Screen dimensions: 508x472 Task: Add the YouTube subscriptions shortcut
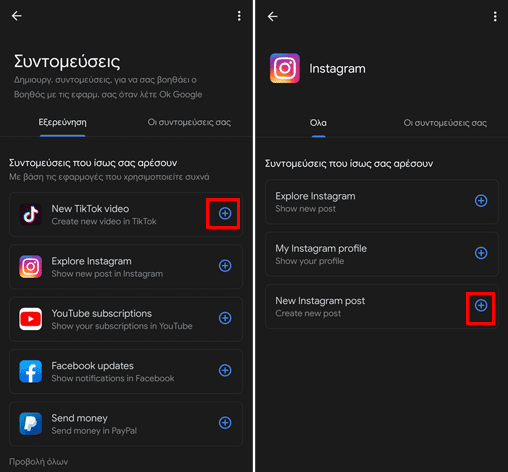coord(225,318)
